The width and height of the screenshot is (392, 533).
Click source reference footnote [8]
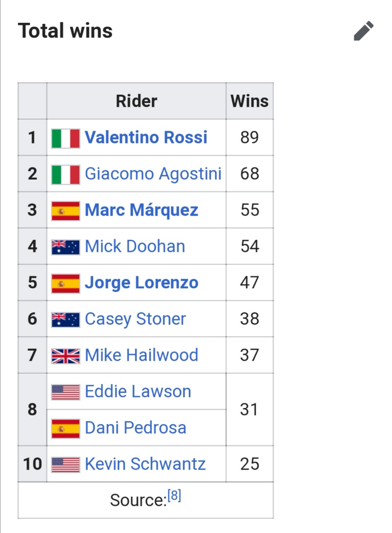click(x=174, y=497)
